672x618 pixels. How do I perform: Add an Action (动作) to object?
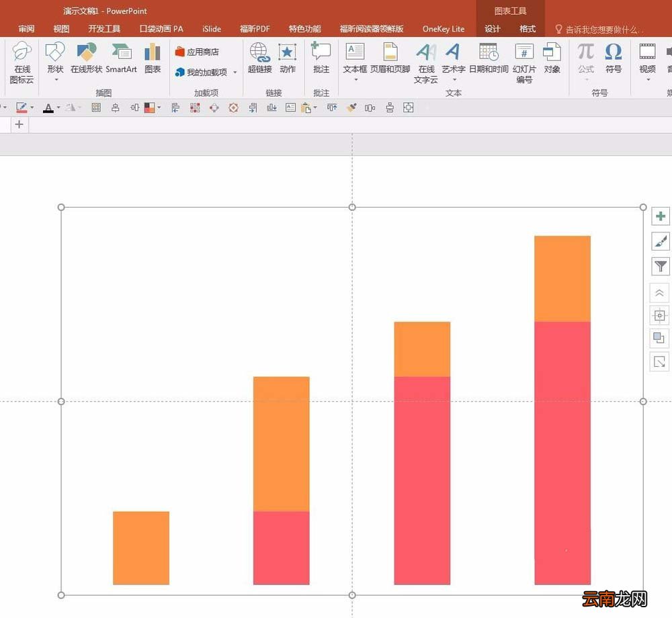click(288, 57)
